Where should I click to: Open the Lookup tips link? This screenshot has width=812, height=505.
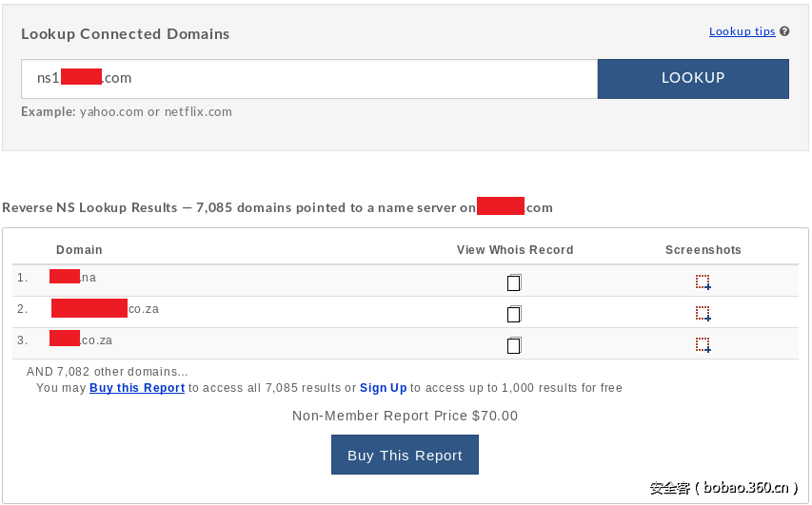click(742, 31)
